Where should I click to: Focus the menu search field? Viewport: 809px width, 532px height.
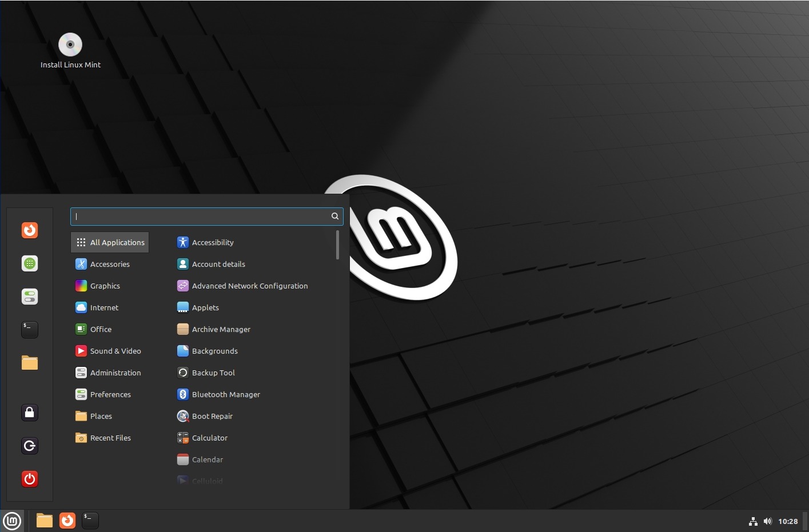[x=206, y=216]
